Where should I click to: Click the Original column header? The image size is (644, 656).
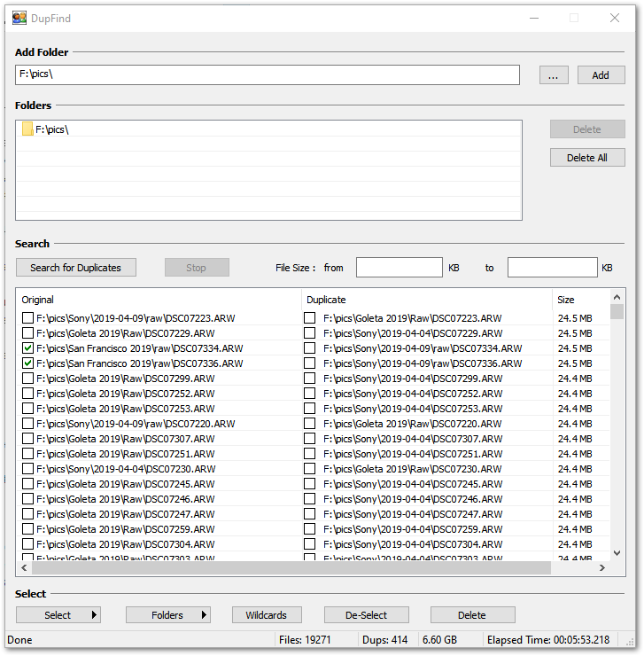159,300
